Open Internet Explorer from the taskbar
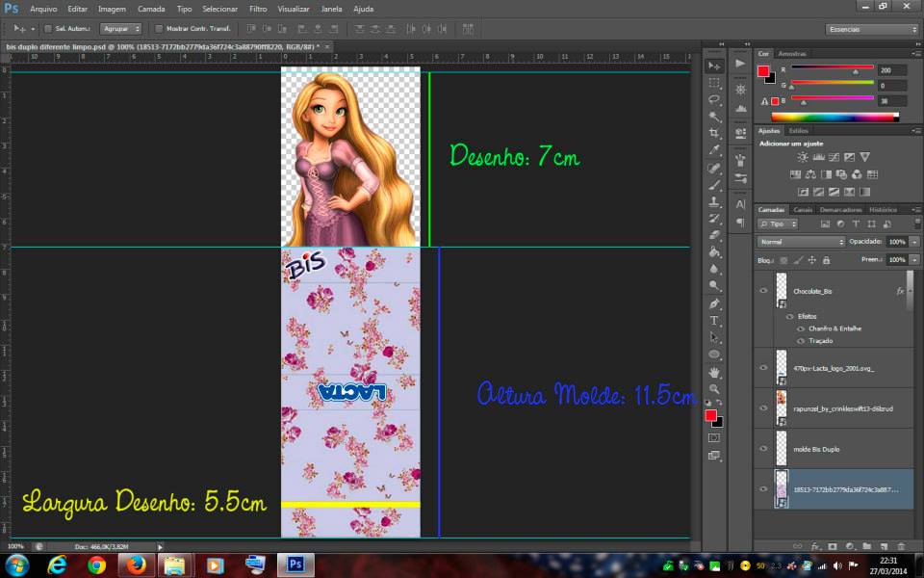924x578 pixels. click(x=57, y=565)
